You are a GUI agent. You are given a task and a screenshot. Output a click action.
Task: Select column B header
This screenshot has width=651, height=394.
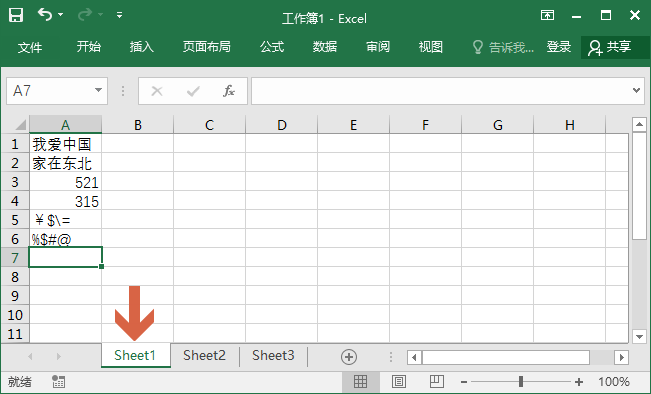pos(137,125)
